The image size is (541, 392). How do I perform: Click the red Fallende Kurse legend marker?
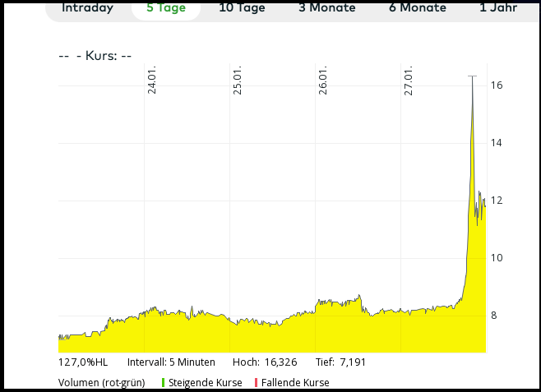[256, 382]
